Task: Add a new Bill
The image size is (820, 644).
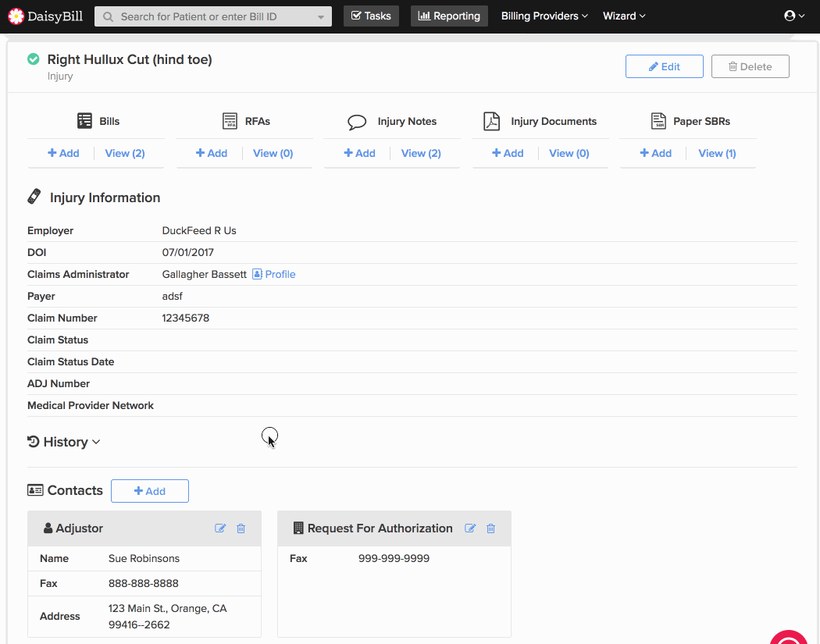Action: coord(63,153)
